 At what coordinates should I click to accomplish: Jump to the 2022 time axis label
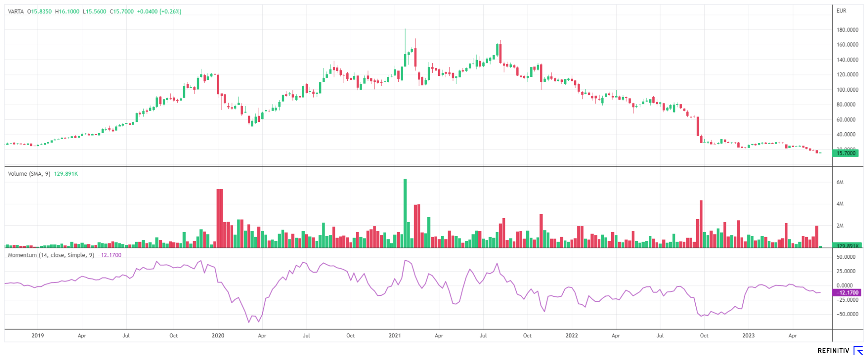[571, 336]
